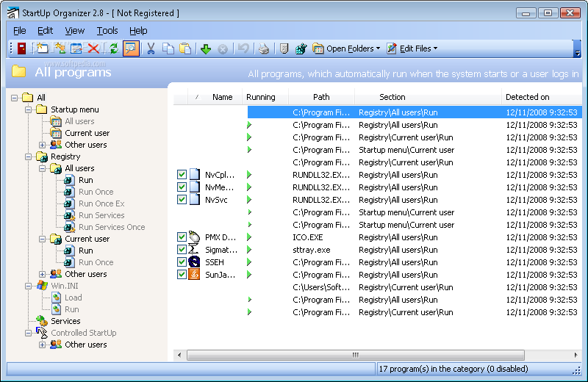The height and width of the screenshot is (382, 588).
Task: Click the scrollbar left arrow
Action: pyautogui.click(x=179, y=355)
